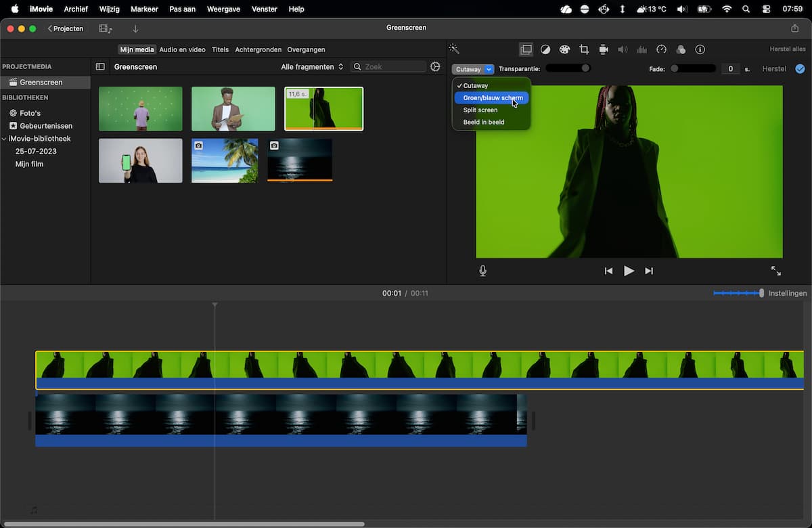Open the speed speedometer icon
Screen dimensions: 812x528
[662, 49]
